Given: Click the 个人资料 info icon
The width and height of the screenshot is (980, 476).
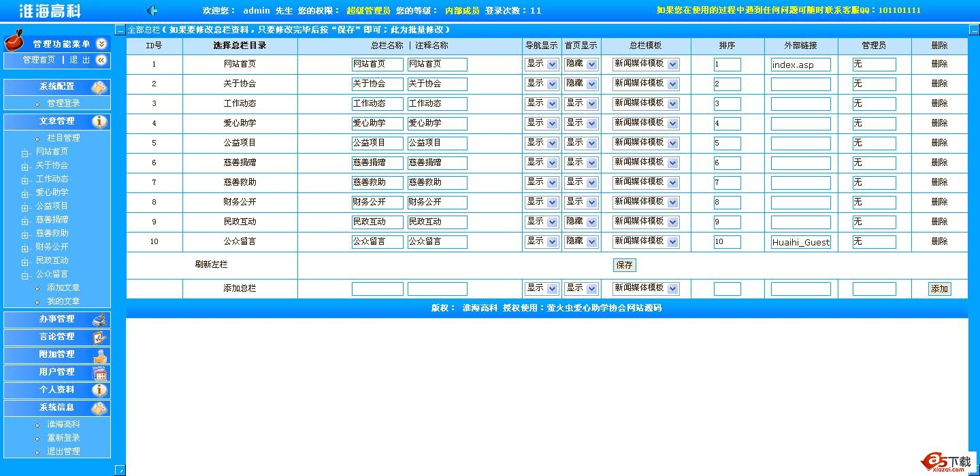Looking at the screenshot, I should click(x=99, y=390).
